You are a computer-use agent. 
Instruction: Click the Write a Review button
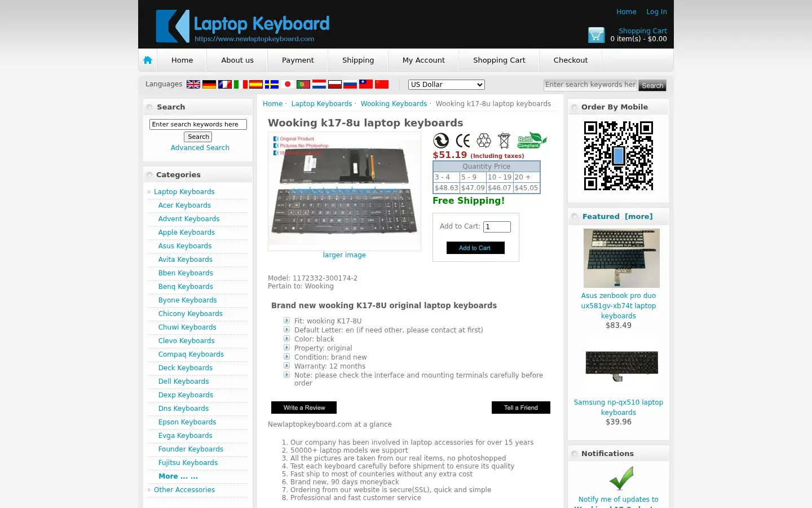(304, 408)
